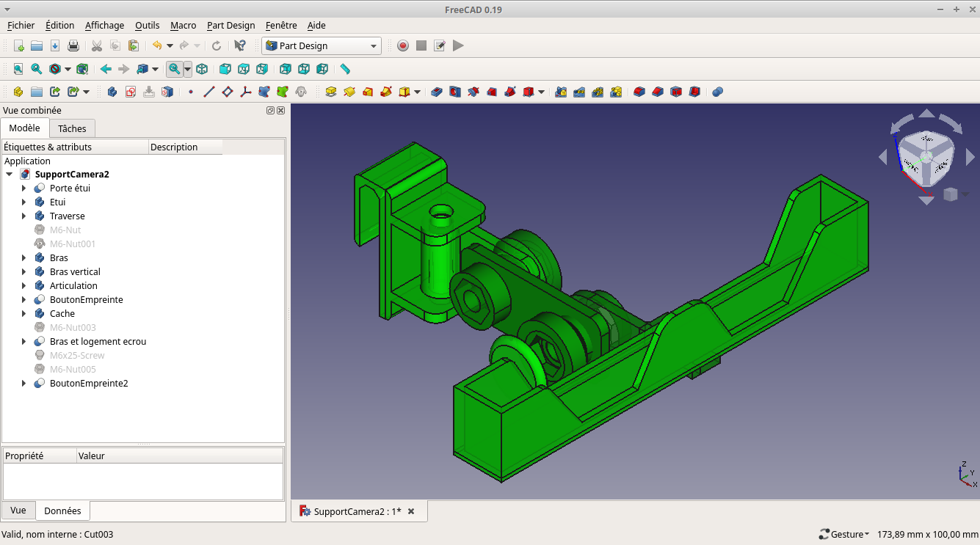
Task: Click the Fit selection magnifier icon
Action: (x=36, y=69)
